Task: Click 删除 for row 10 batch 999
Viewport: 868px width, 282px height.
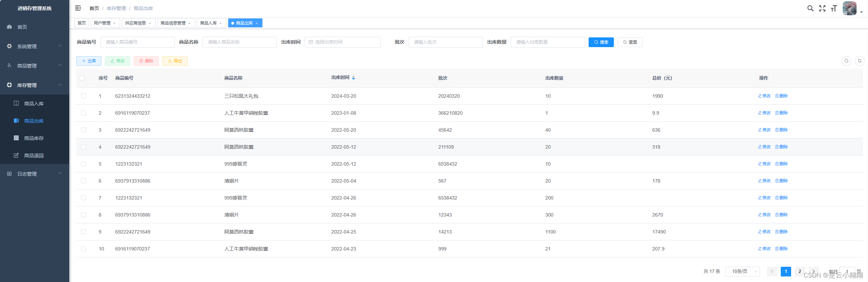Action: (x=781, y=249)
